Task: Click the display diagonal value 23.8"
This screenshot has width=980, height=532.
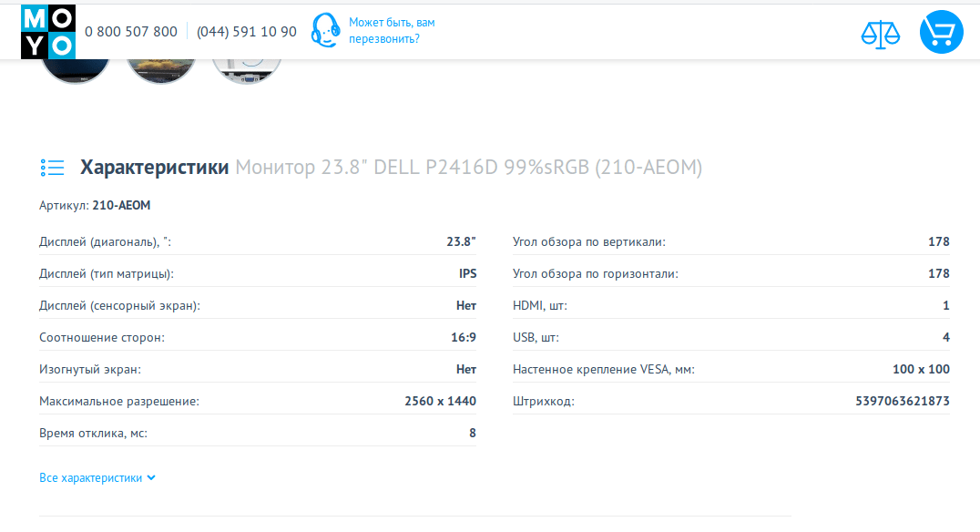Action: coord(461,242)
